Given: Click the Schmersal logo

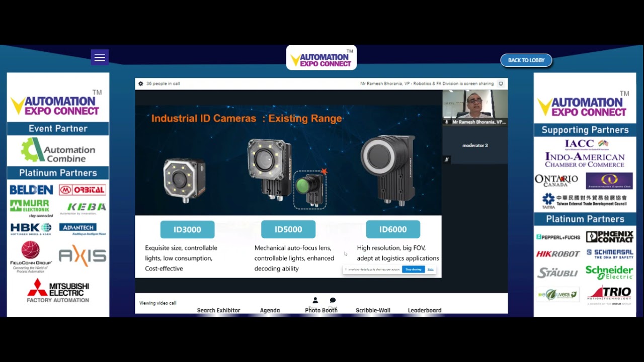Looking at the screenshot, I should click(x=610, y=253).
